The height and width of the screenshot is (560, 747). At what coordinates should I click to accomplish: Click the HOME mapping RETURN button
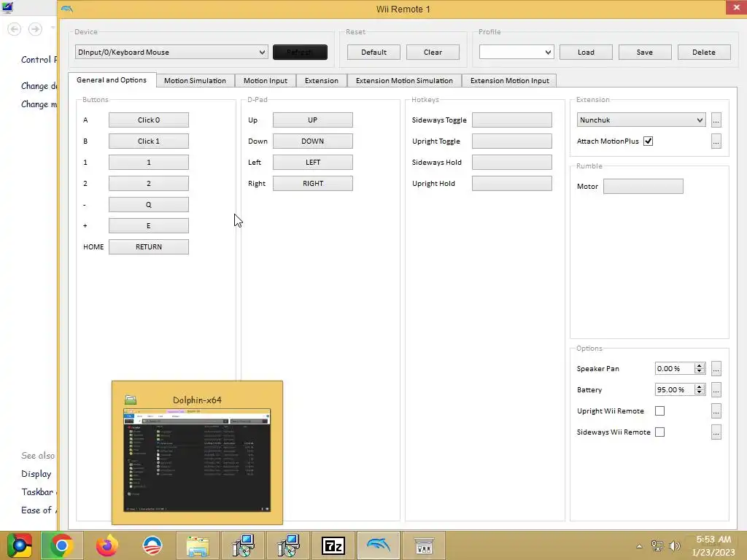[149, 246]
